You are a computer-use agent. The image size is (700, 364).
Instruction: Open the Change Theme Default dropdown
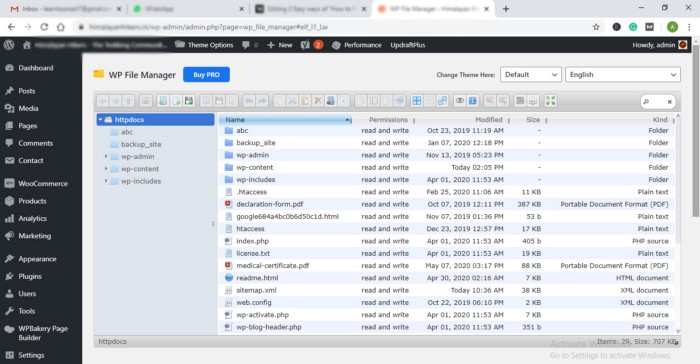point(531,75)
